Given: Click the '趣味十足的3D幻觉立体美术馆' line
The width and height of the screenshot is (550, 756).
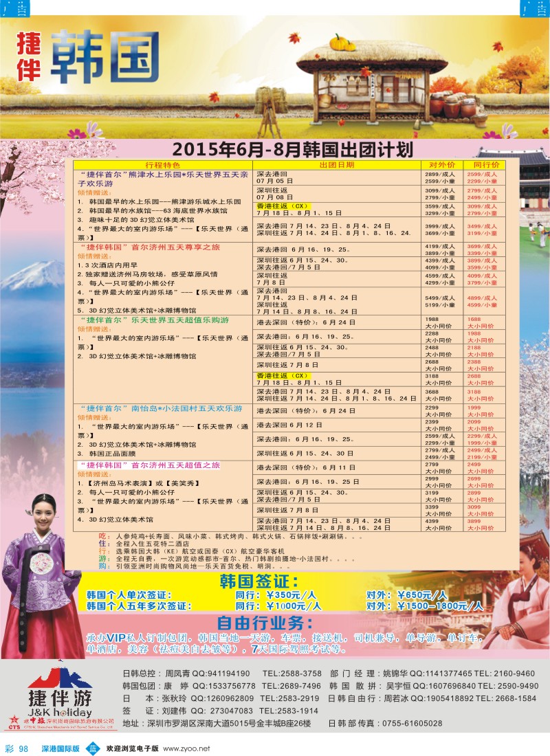Looking at the screenshot, I should click(x=136, y=220).
